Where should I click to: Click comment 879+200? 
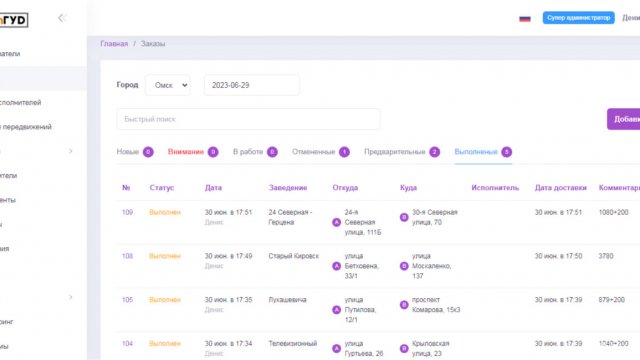tap(612, 300)
